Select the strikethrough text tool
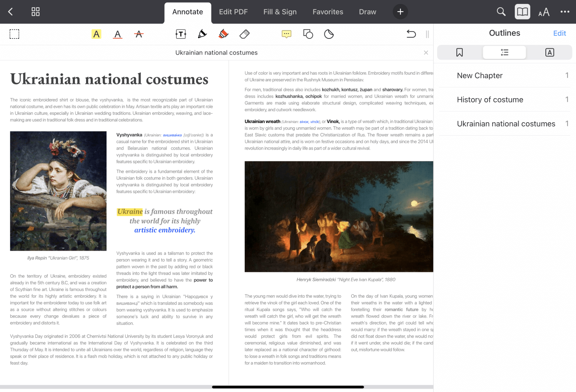 pyautogui.click(x=139, y=34)
